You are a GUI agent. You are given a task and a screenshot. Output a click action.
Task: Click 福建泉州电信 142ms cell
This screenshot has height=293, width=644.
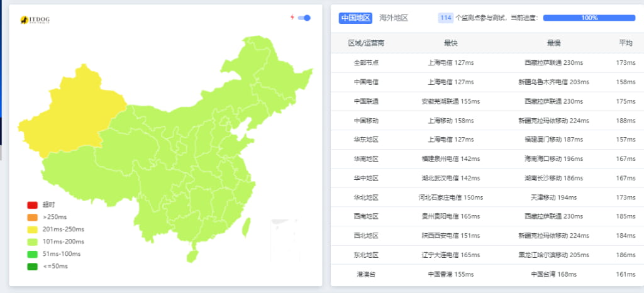point(450,159)
